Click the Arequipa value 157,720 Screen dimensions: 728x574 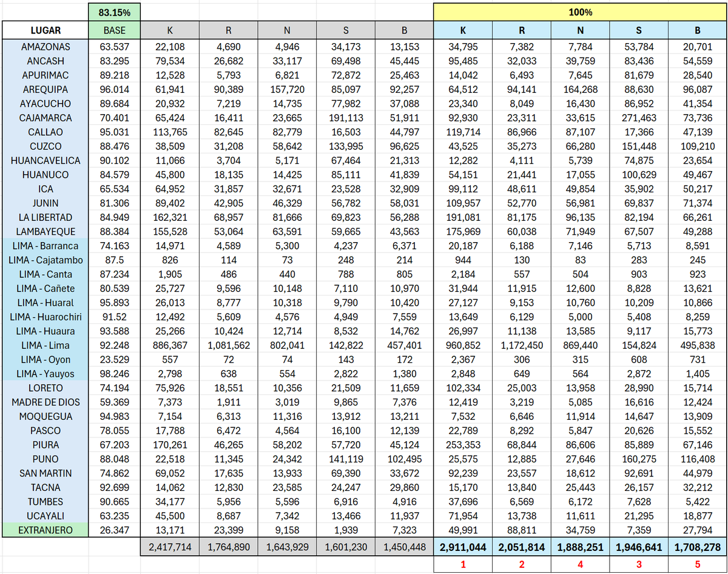click(287, 89)
